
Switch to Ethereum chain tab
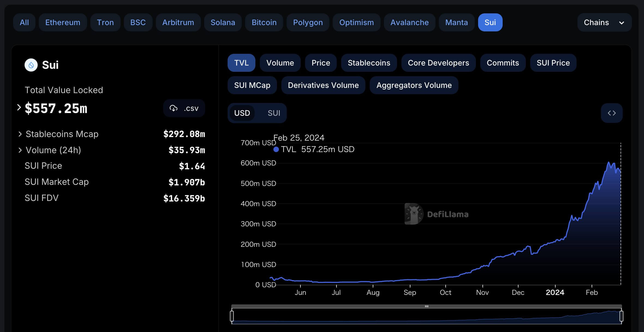pos(63,22)
